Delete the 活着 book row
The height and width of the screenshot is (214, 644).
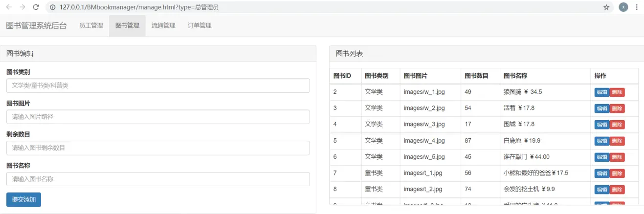[x=617, y=108]
